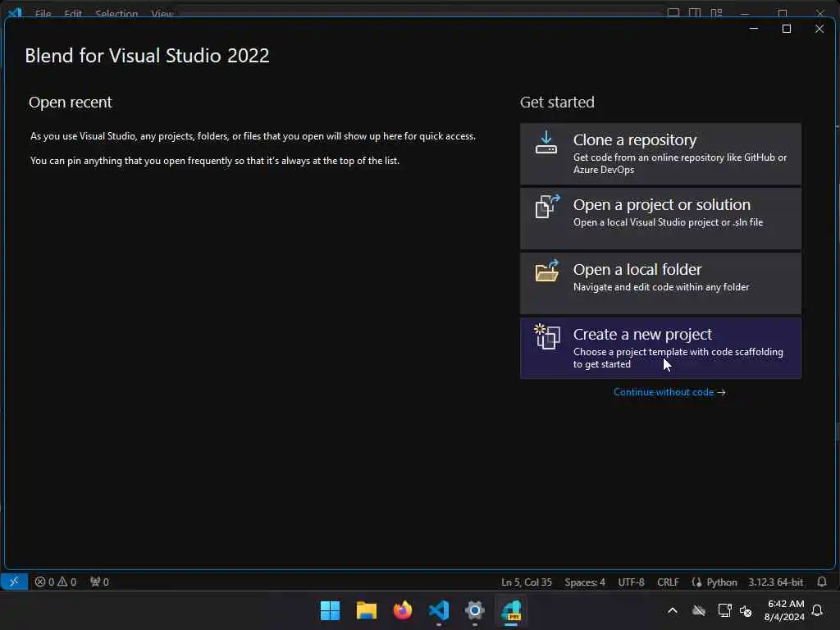Click the Open a project or solution icon
This screenshot has width=840, height=630.
click(547, 206)
